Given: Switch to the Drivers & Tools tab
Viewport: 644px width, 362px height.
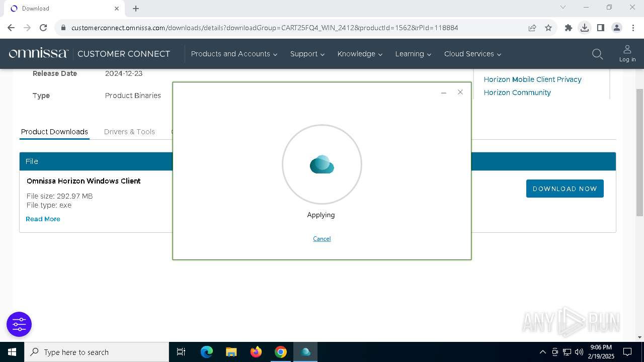Looking at the screenshot, I should tap(129, 132).
